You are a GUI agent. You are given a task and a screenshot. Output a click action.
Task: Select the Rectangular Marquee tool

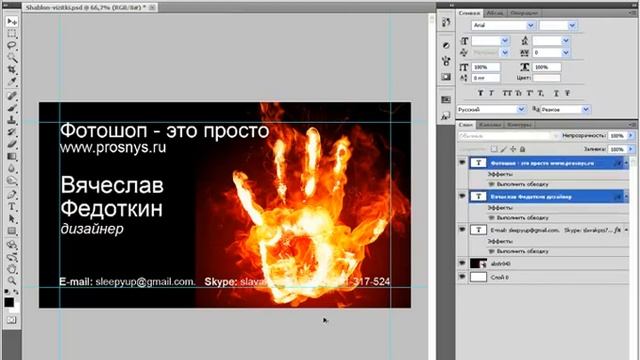pyautogui.click(x=12, y=33)
